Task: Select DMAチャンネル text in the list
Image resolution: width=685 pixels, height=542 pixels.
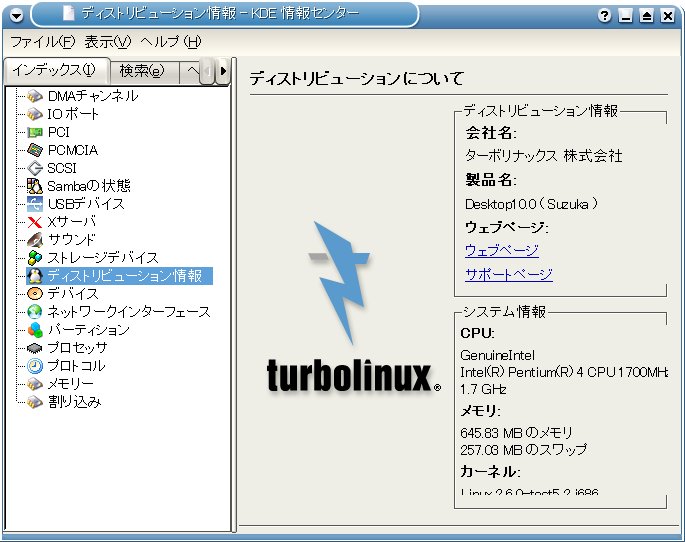Action: pos(93,96)
